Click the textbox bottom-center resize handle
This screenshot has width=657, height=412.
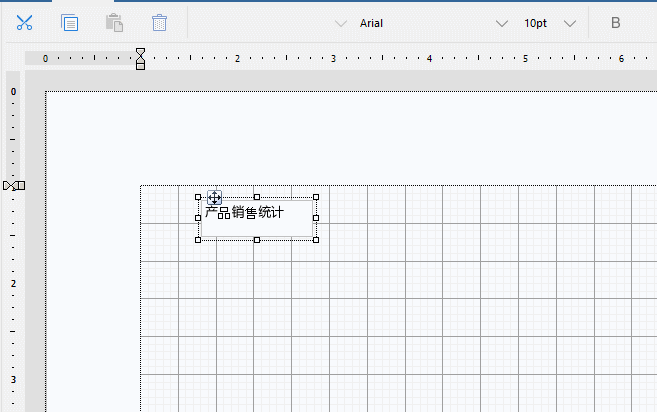(x=257, y=240)
